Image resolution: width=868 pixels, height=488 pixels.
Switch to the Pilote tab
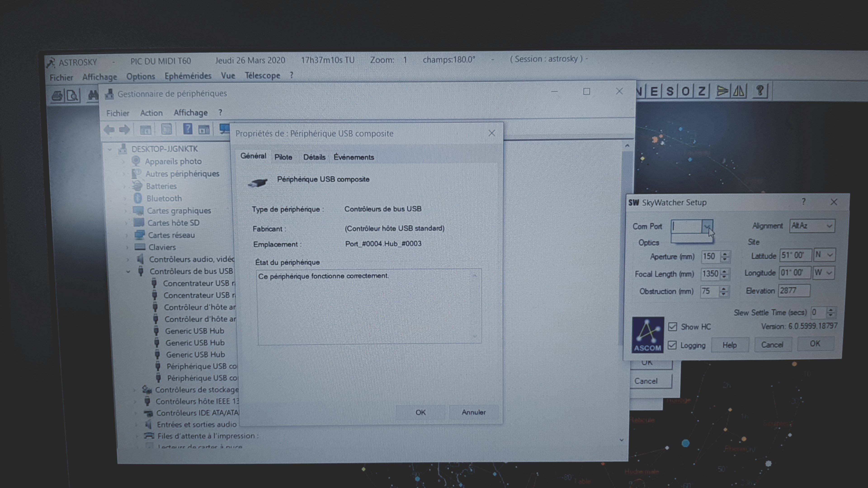283,157
